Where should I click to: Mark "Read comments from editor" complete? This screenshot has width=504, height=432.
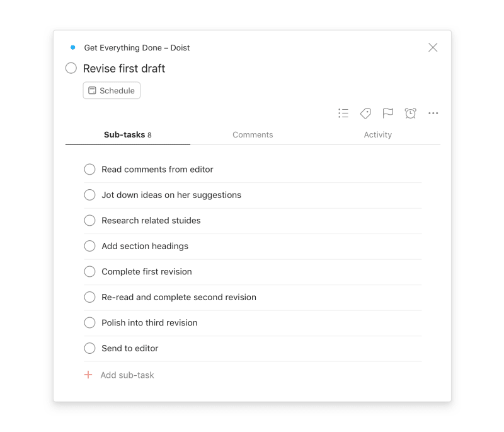[x=89, y=169]
